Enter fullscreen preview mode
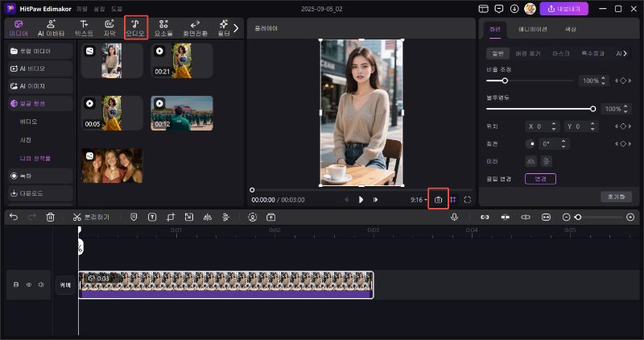Viewport: 644px width, 340px height. (468, 199)
